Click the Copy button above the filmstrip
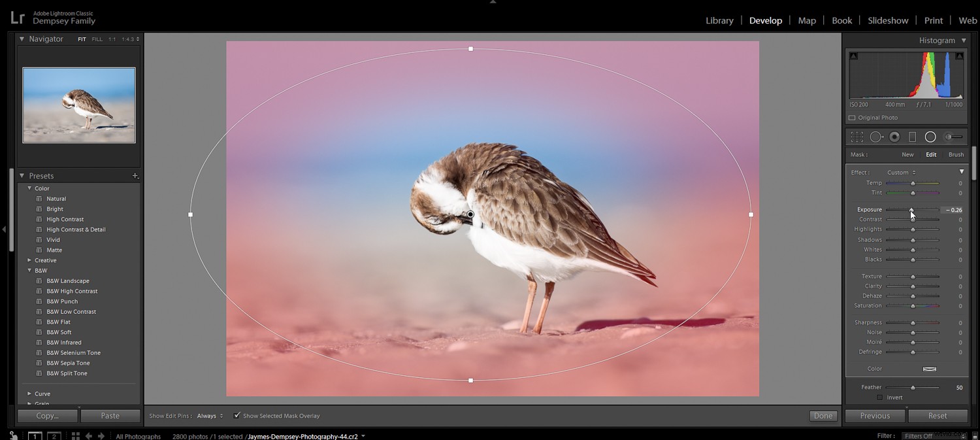 pyautogui.click(x=47, y=415)
